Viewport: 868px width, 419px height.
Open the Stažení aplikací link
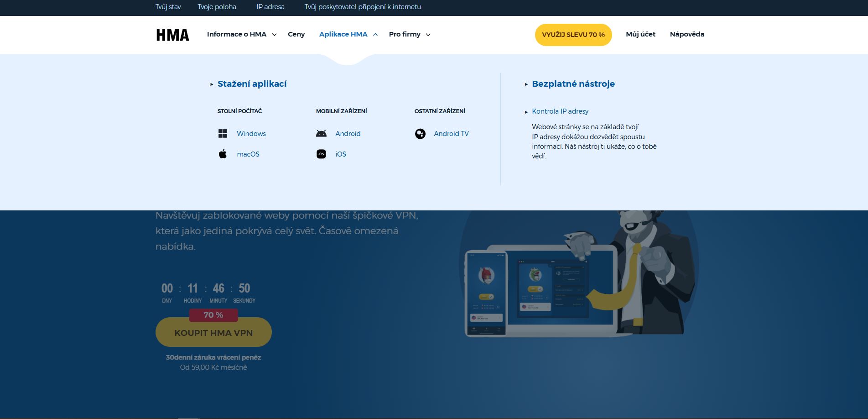pos(252,84)
